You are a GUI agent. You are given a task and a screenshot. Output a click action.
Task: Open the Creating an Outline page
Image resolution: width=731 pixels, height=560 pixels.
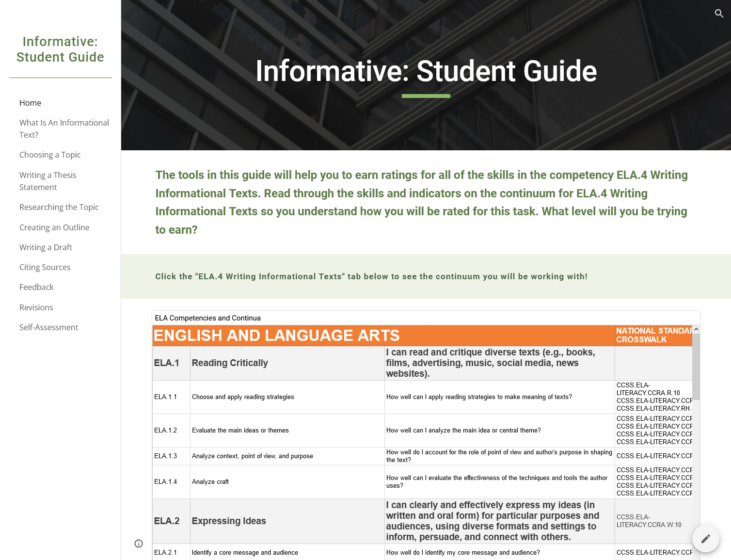tap(54, 227)
